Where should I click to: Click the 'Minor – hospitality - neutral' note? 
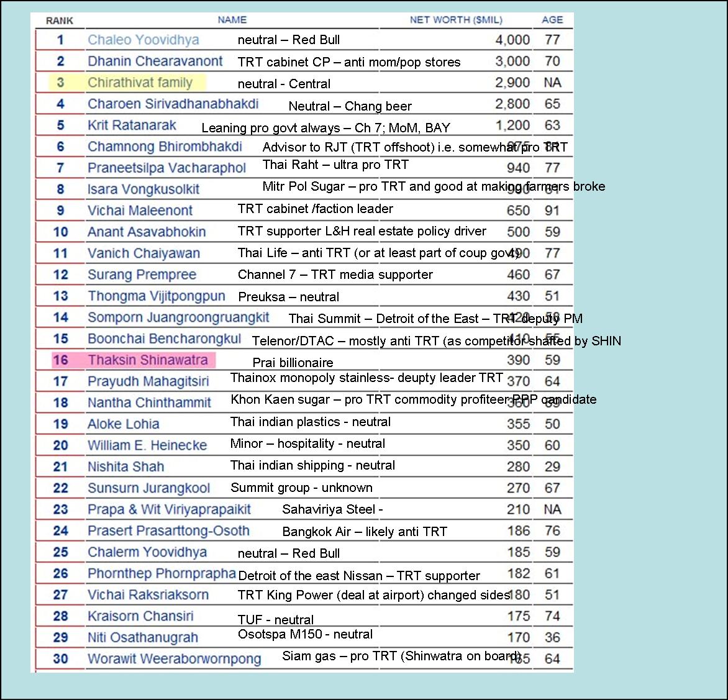point(308,443)
